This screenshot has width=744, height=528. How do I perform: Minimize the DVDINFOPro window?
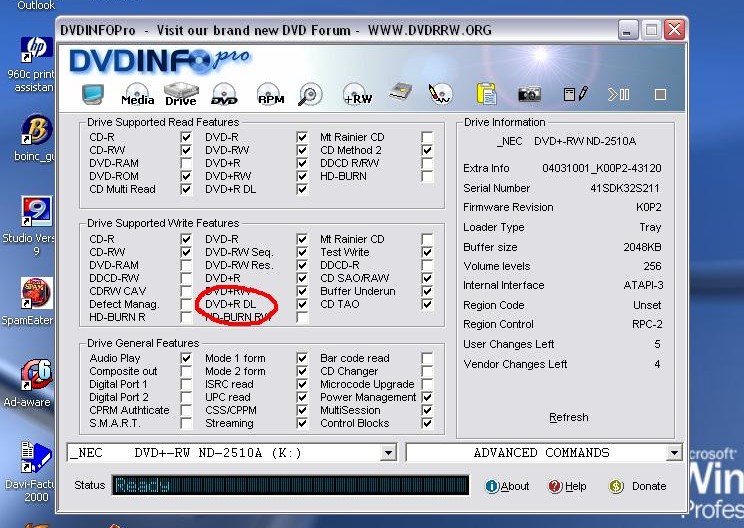[628, 30]
